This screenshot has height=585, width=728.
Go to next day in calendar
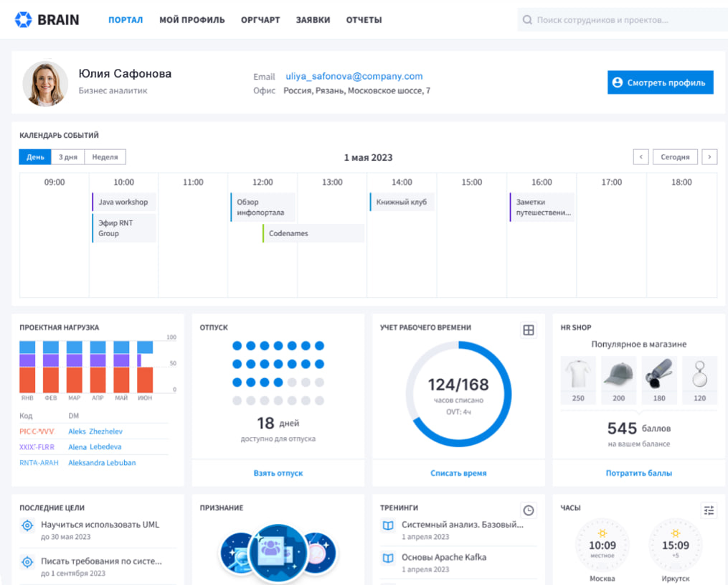[x=709, y=157]
